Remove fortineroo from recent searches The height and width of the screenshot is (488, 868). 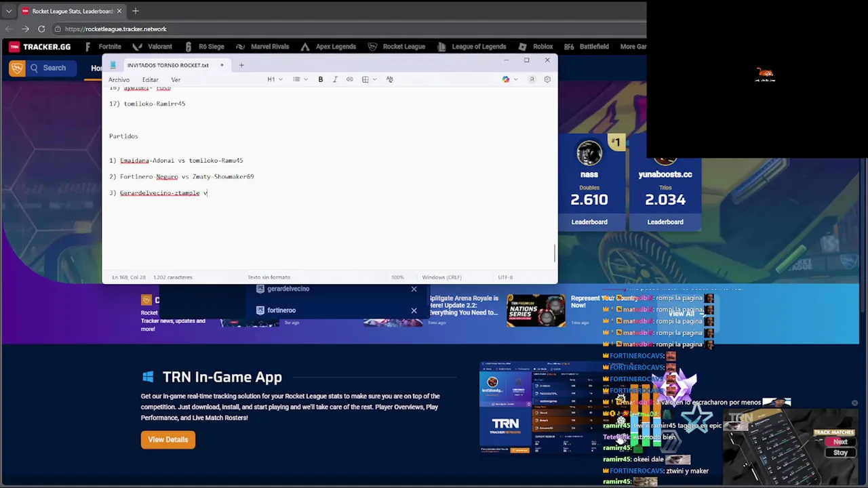click(414, 310)
